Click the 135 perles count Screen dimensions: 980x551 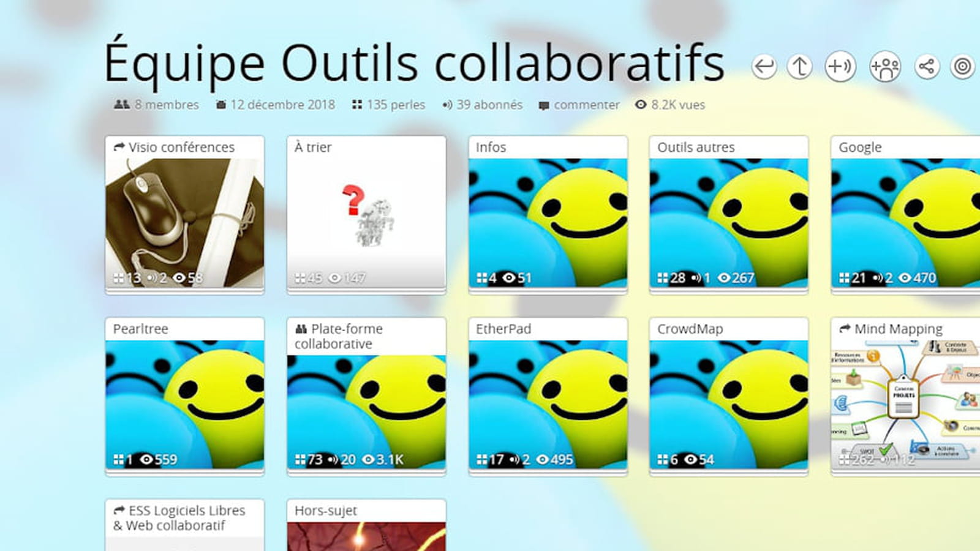click(x=396, y=105)
